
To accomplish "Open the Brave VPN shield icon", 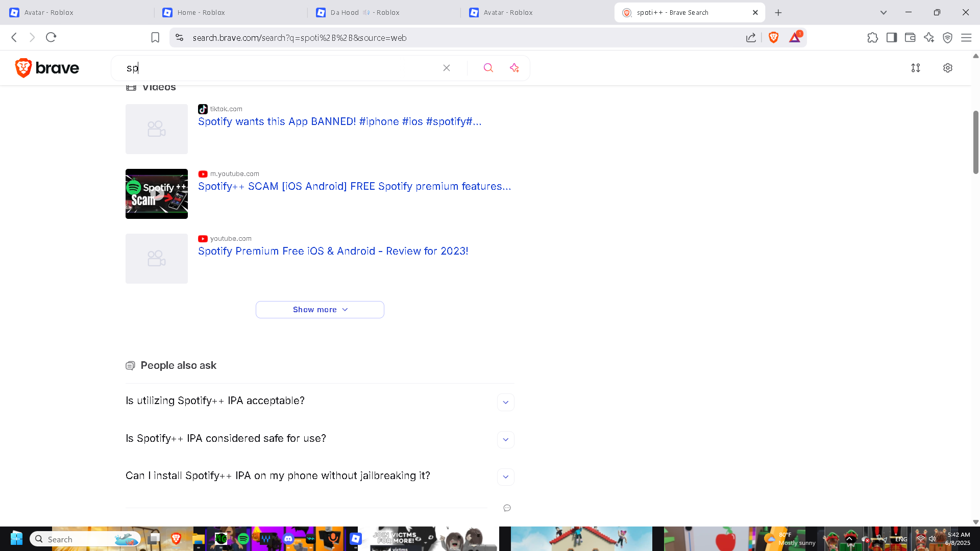I will pos(947,37).
